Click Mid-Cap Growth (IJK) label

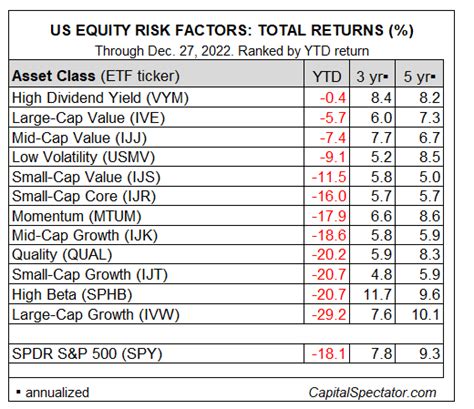(x=85, y=235)
